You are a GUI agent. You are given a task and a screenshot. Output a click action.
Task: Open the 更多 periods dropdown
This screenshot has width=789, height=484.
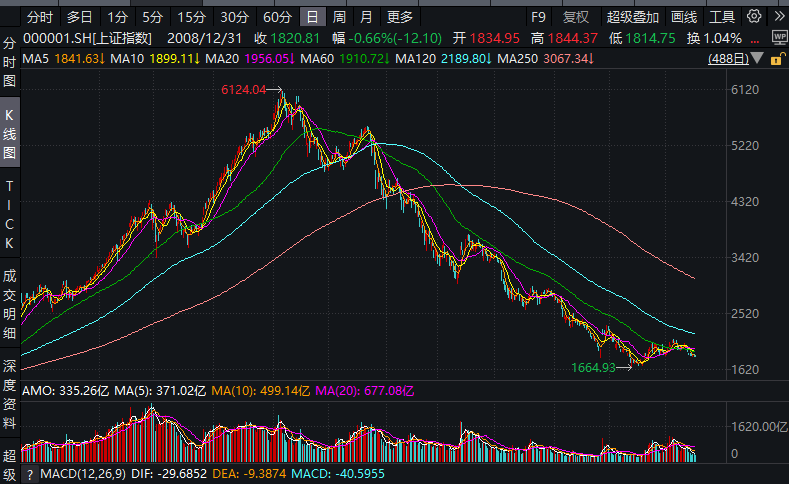point(399,17)
